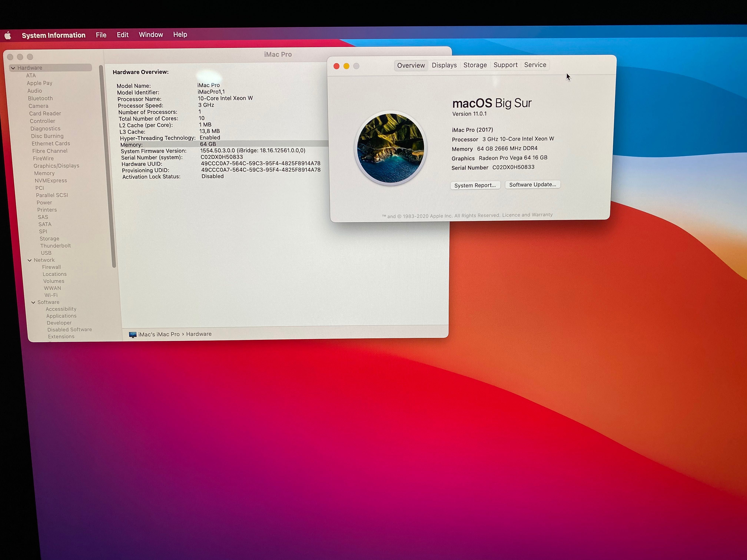Collapse the Hardware section in sidebar
The image size is (747, 560).
(x=13, y=68)
